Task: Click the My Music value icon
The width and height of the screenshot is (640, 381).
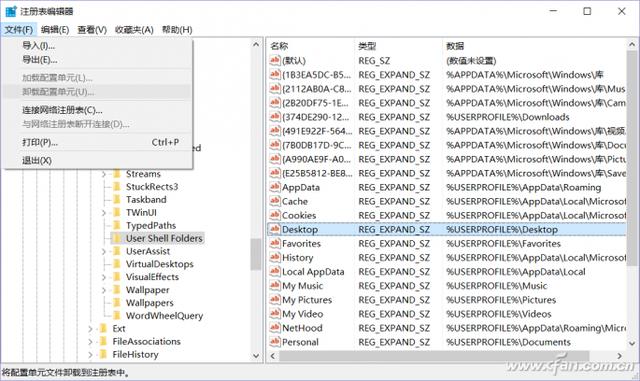Action: [275, 285]
